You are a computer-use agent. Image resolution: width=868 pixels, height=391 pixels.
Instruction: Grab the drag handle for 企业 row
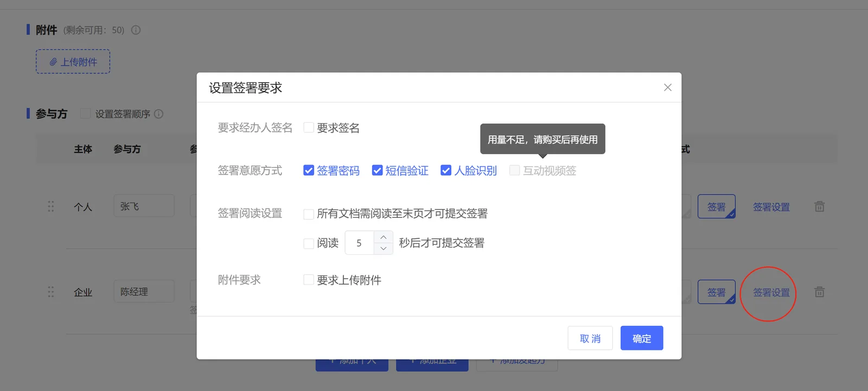click(51, 292)
